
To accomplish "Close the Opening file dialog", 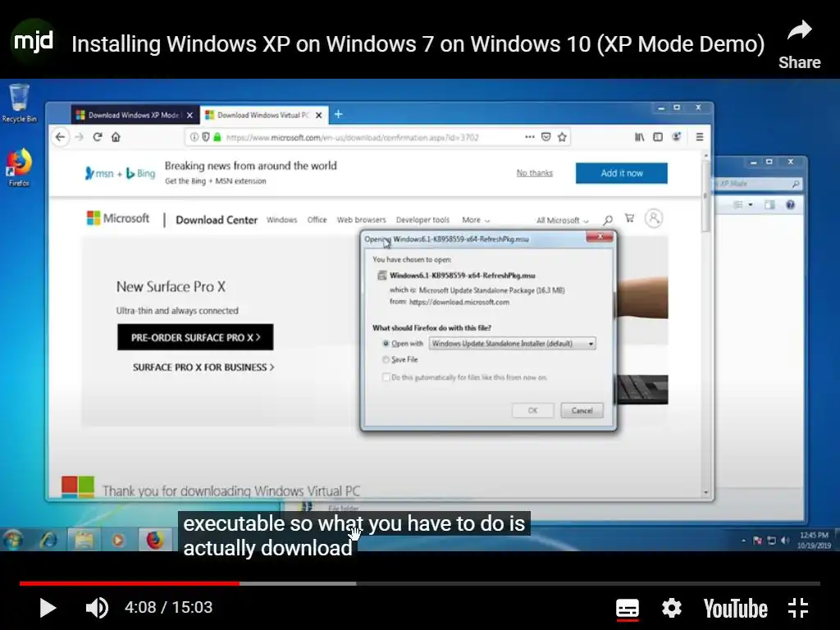I will pyautogui.click(x=600, y=236).
